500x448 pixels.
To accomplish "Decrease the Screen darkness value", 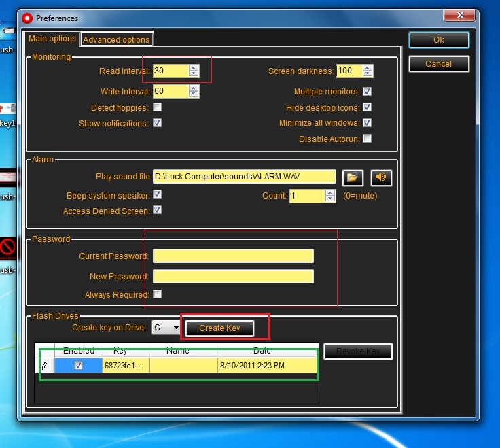I will coord(368,73).
